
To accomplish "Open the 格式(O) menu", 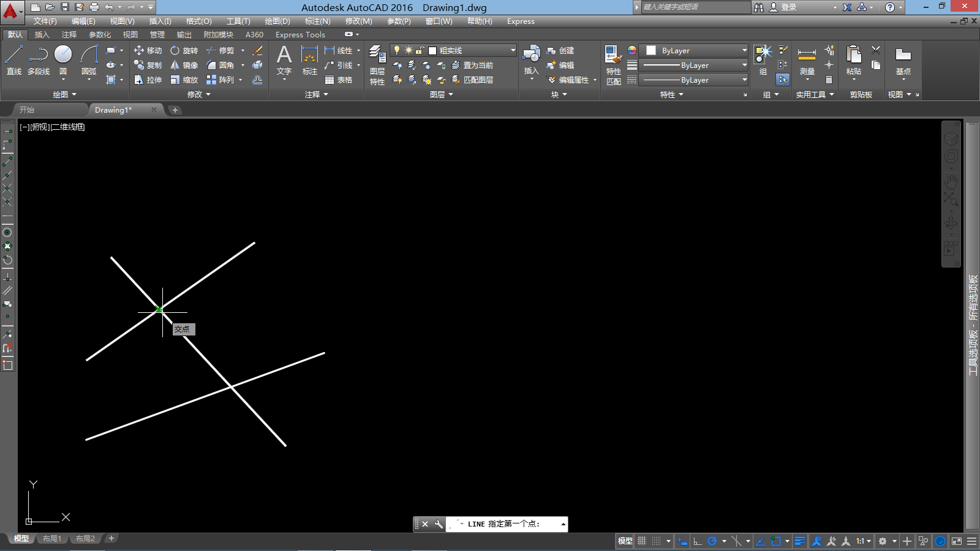I will [198, 21].
